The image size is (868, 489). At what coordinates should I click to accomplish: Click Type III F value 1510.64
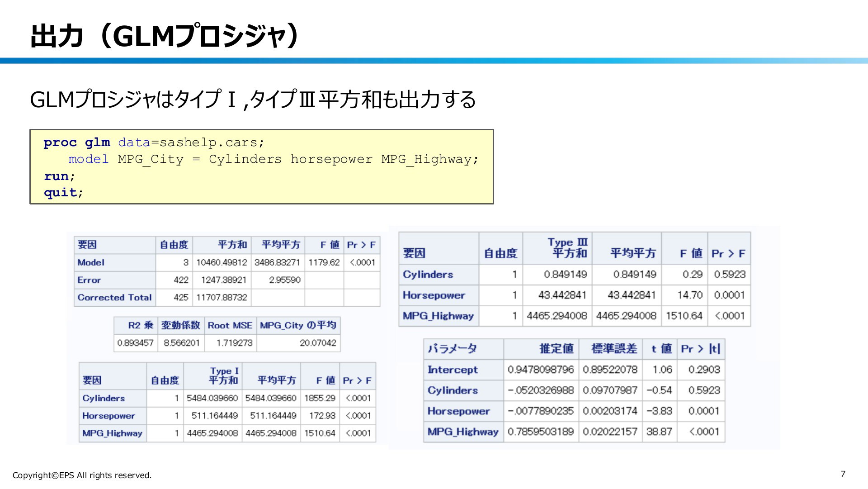coord(684,316)
